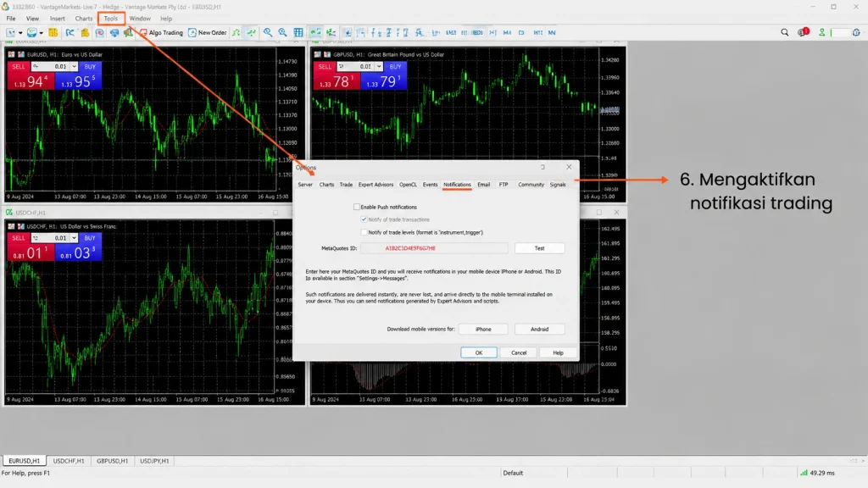
Task: Open the Email tab in Options
Action: click(483, 185)
